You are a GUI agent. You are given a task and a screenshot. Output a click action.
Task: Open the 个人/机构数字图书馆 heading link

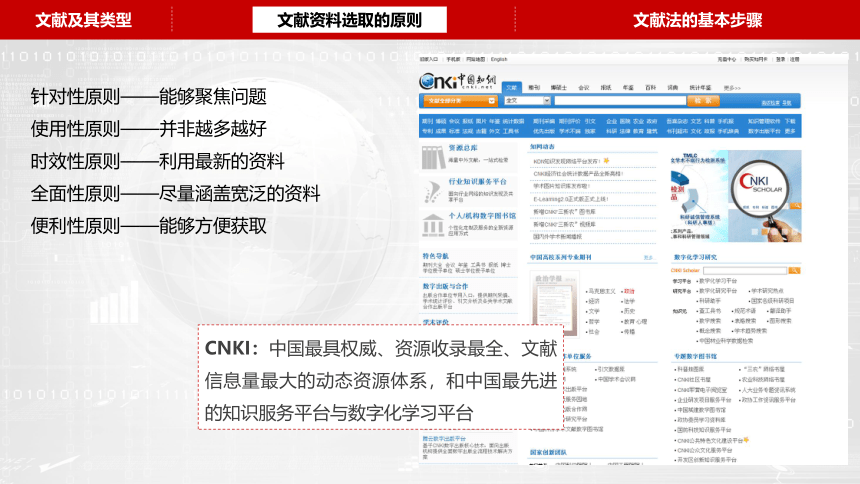482,216
